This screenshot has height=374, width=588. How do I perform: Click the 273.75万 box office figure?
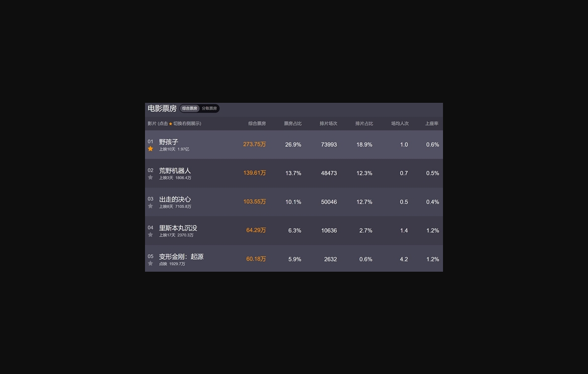(254, 145)
